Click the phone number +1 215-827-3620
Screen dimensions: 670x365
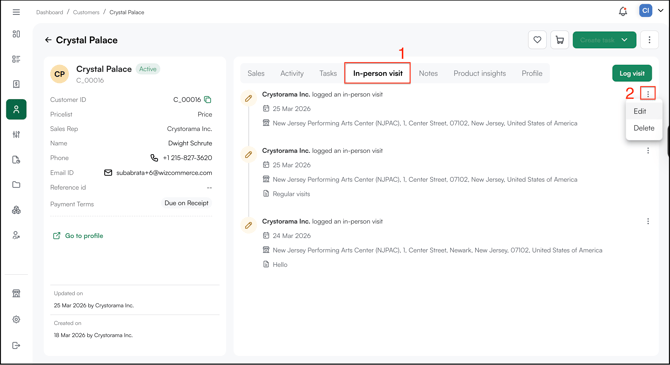pyautogui.click(x=187, y=158)
